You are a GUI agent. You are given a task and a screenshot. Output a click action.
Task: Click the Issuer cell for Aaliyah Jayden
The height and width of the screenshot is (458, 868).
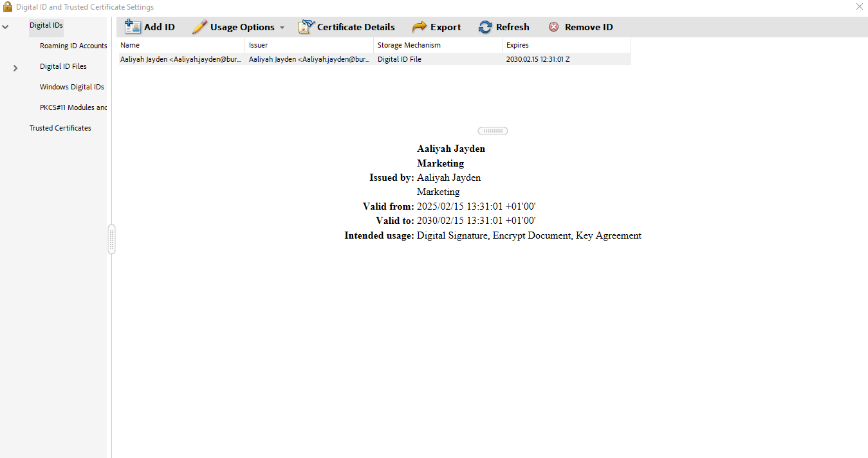(x=309, y=59)
